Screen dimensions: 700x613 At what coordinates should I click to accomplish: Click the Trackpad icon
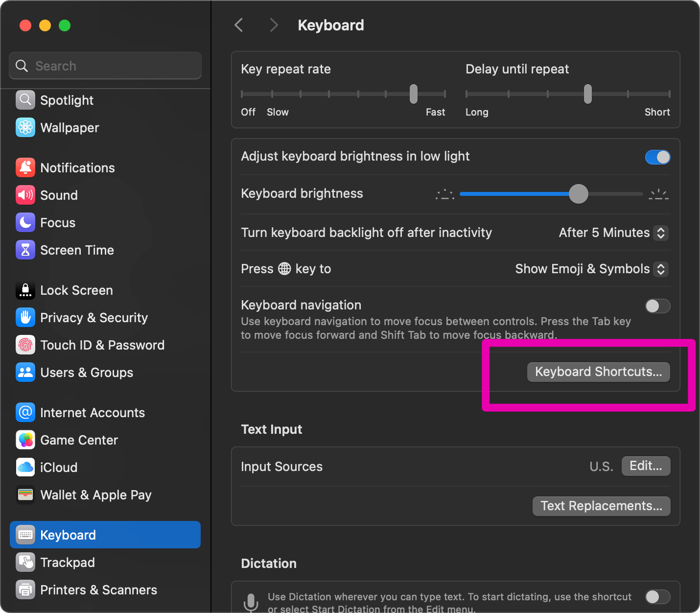[x=25, y=562]
